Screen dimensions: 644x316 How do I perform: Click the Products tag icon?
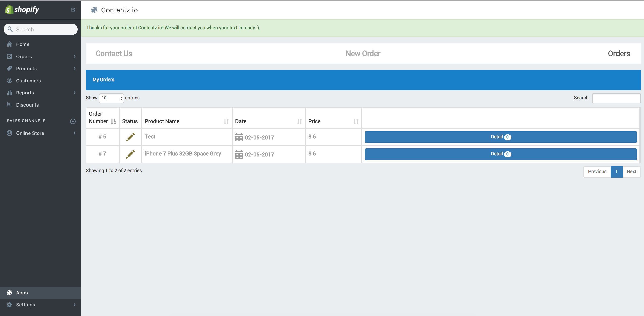tap(9, 68)
